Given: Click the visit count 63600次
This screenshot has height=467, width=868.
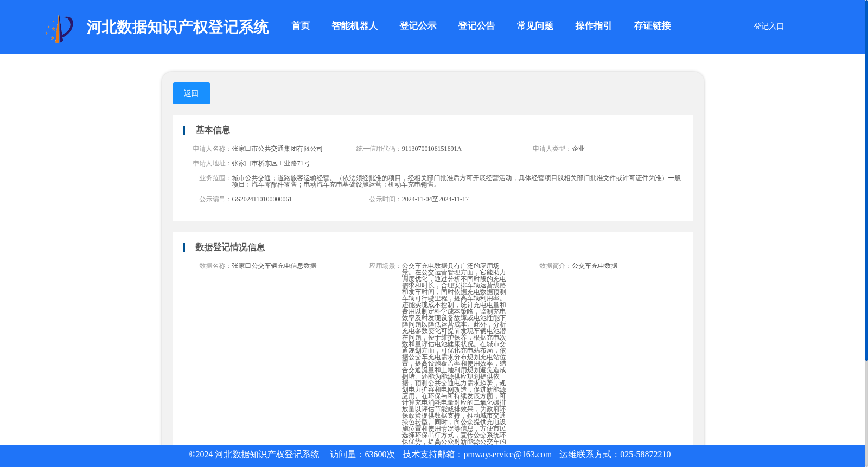Looking at the screenshot, I should 380,455.
